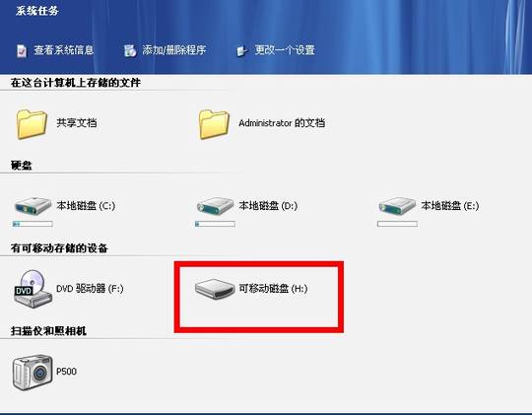Viewport: 532px width, 415px height.
Task: Click the 硬盘 group header
Action: pyautogui.click(x=21, y=166)
